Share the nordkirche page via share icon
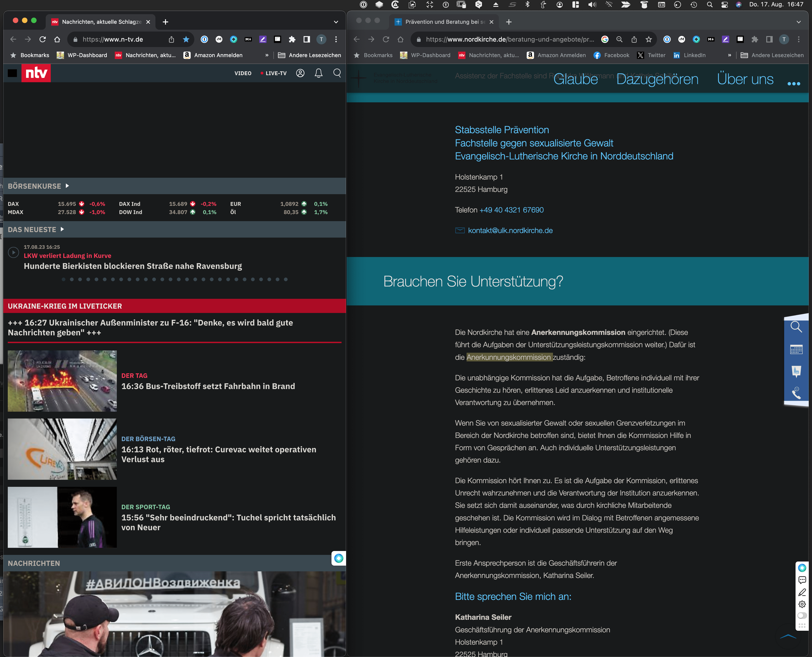This screenshot has width=812, height=657. 634,39
